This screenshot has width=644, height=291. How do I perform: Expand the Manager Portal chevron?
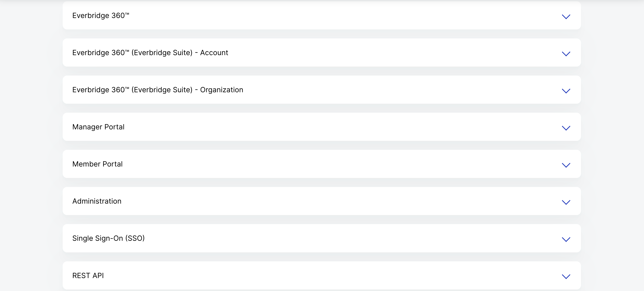coord(566,128)
